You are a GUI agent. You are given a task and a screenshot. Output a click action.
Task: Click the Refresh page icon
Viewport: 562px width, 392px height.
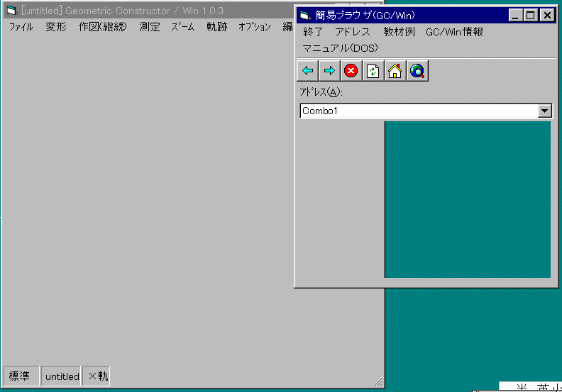pyautogui.click(x=373, y=71)
